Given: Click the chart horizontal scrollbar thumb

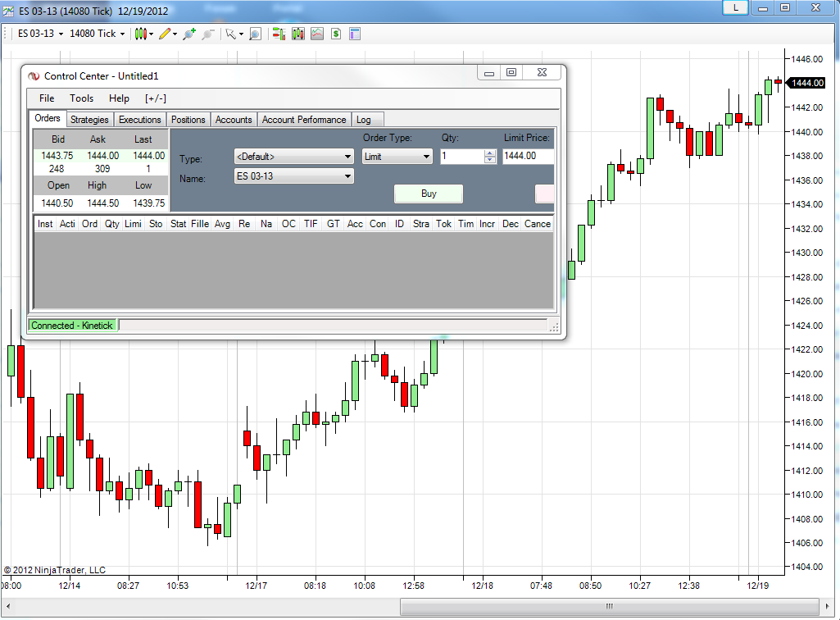Looking at the screenshot, I should [609, 607].
